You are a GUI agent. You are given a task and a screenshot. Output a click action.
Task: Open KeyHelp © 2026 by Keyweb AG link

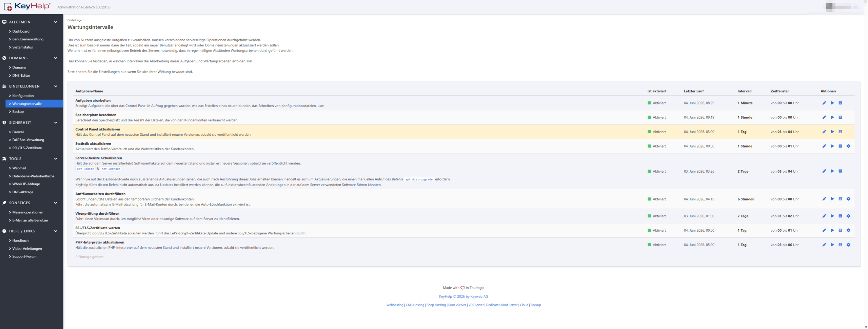coord(463,297)
